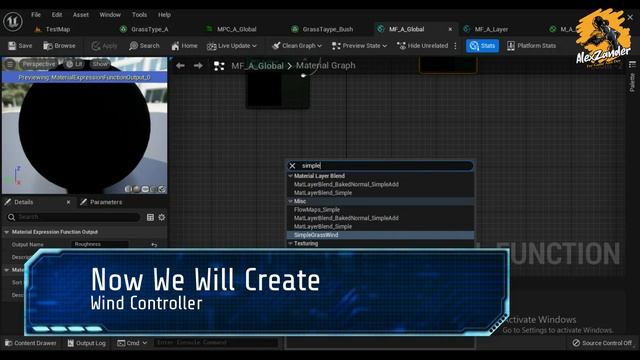
Task: Click the Unreal Engine logo icon
Action: point(13,21)
